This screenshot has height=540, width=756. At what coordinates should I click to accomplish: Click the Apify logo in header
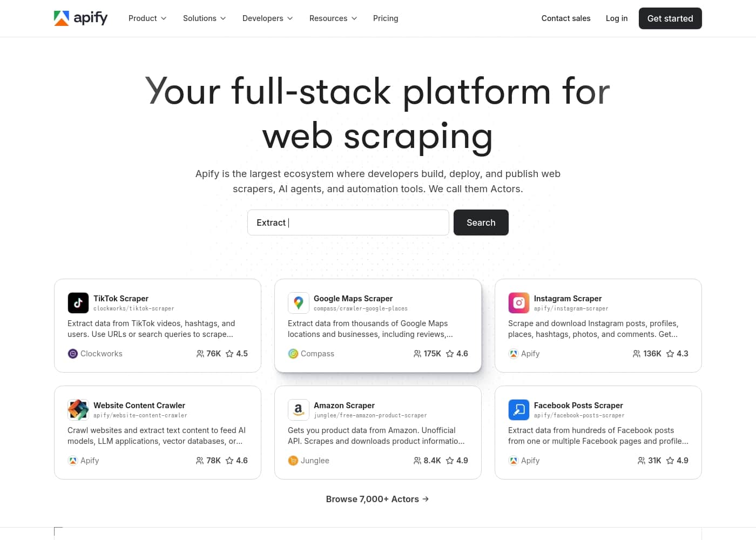81,18
